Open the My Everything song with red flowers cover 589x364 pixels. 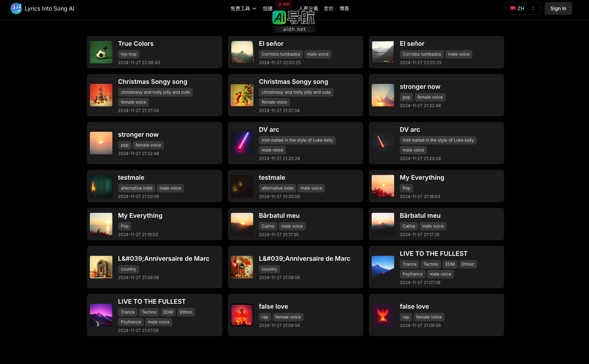[383, 186]
